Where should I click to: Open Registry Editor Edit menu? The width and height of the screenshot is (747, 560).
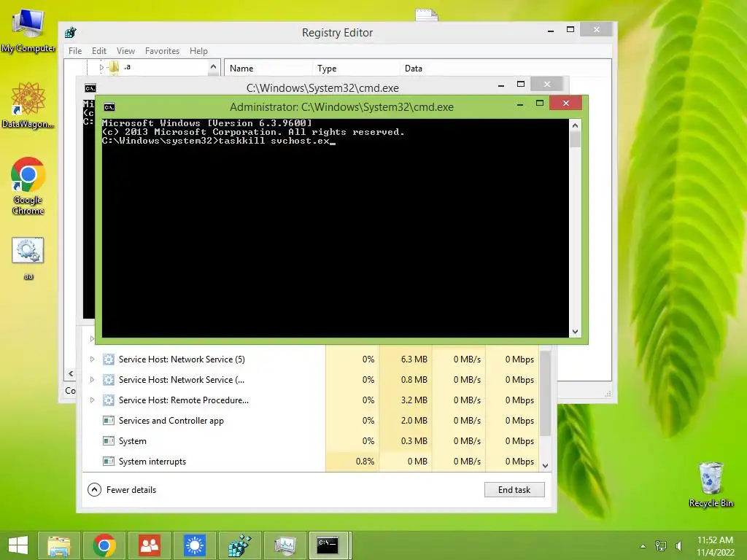(x=99, y=51)
